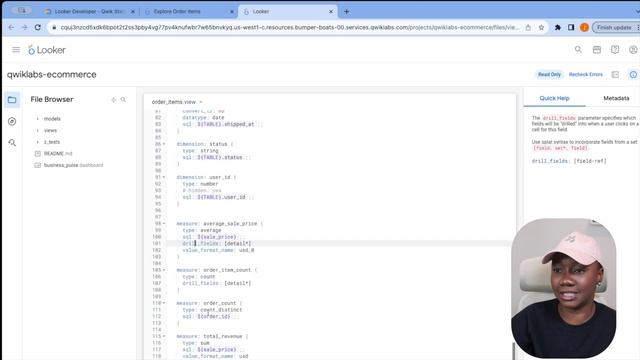This screenshot has width=640, height=360.
Task: Collapse the measure average_sale_price block
Action: (x=164, y=224)
